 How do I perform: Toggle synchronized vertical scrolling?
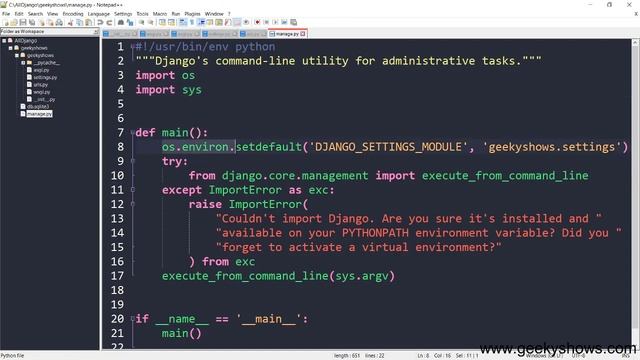162,22
